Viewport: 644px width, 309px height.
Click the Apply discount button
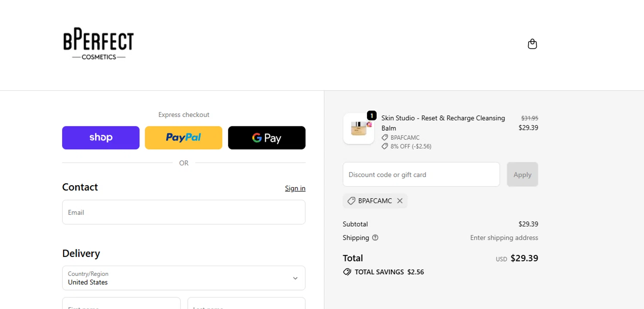[522, 174]
